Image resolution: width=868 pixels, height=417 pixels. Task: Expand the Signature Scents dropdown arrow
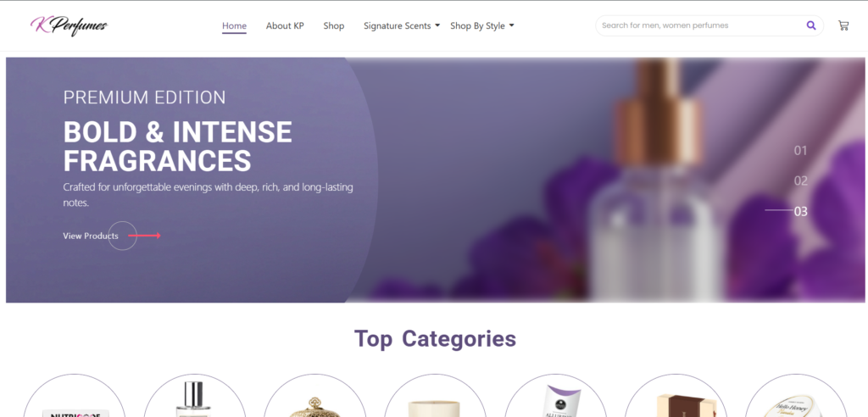coord(437,25)
